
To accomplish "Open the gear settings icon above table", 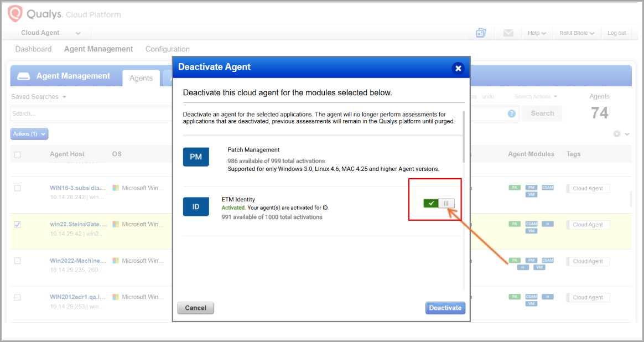I will 616,133.
